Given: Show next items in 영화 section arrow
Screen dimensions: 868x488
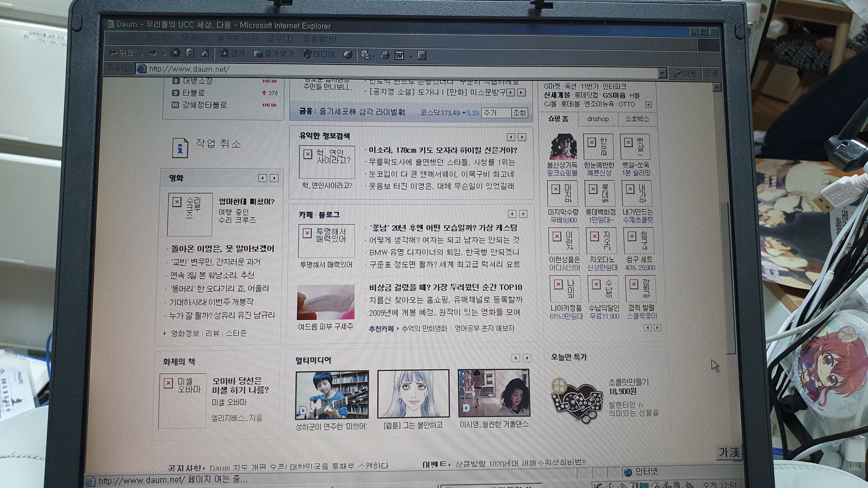Looking at the screenshot, I should coord(274,178).
